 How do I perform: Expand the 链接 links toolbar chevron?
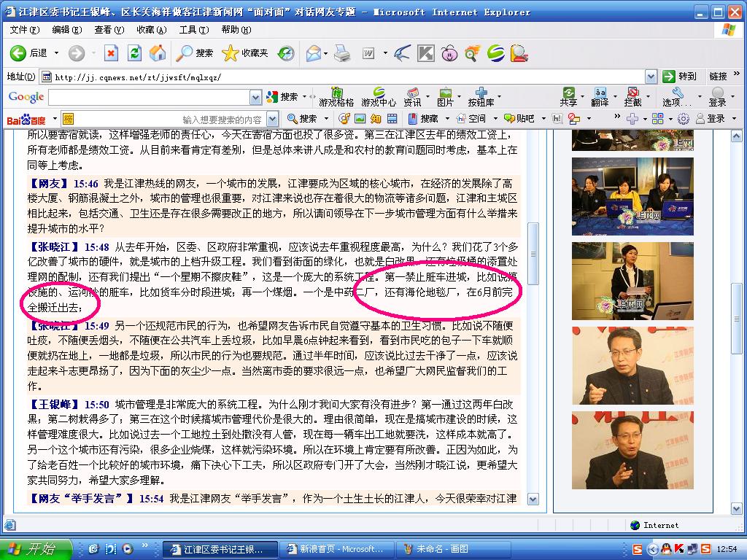(x=737, y=74)
